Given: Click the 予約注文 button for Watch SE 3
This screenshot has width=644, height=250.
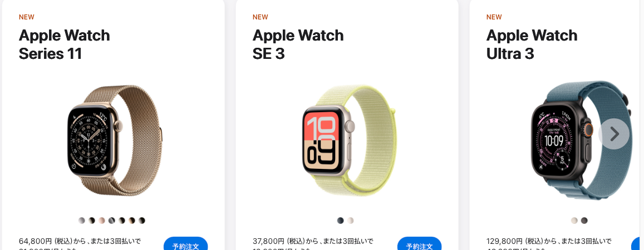Looking at the screenshot, I should click(x=419, y=244).
